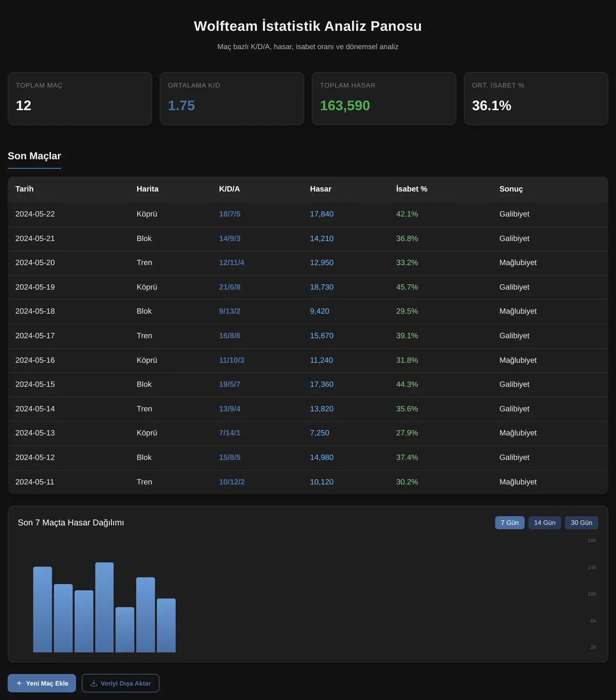This screenshot has height=700, width=616.
Task: Click accuracy value 29.5%
Action: coord(407,312)
